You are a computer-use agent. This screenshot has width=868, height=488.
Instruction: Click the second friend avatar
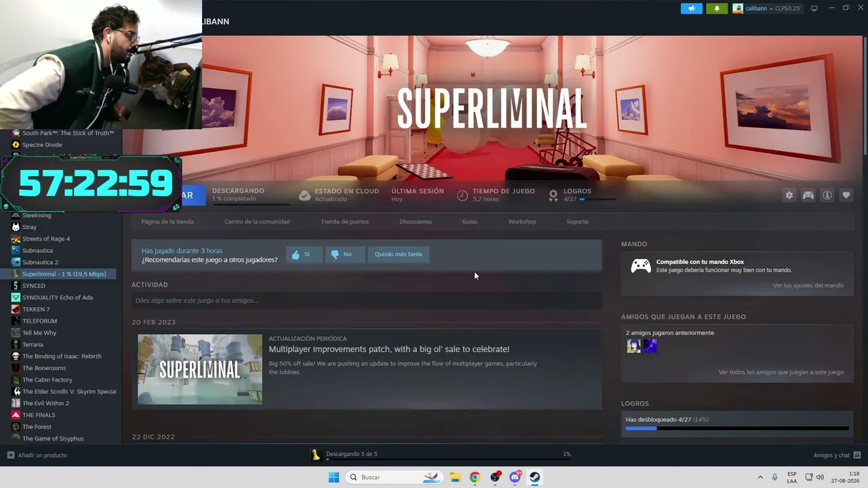[x=650, y=346]
